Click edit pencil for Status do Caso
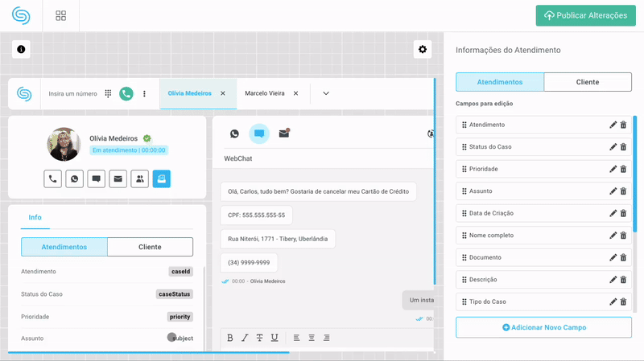644x361 pixels. click(x=613, y=146)
